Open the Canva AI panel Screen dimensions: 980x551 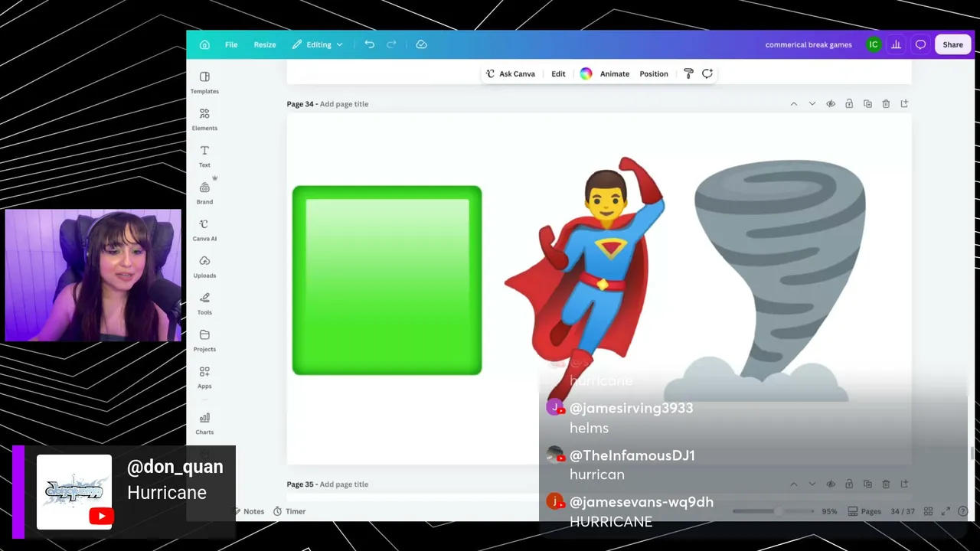pyautogui.click(x=204, y=230)
